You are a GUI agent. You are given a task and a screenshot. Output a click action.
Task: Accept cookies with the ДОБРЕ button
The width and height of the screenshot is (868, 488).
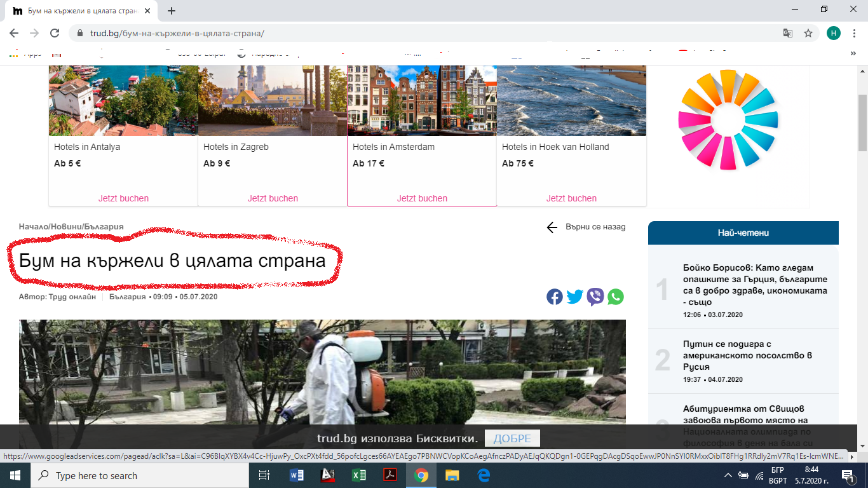coord(512,438)
